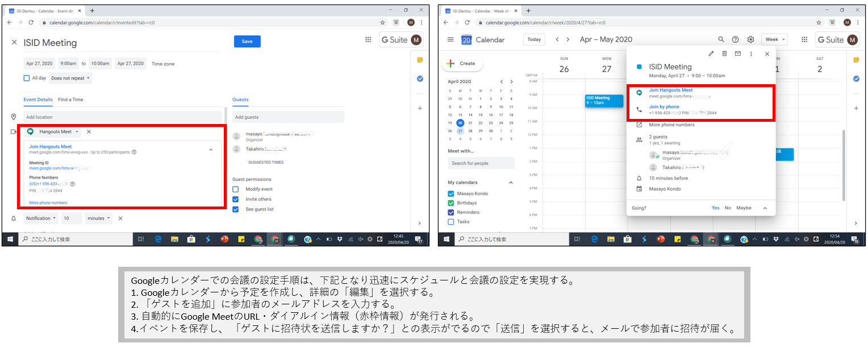Select the Guests tab
Viewport: 868px width, 347px height.
[x=240, y=100]
